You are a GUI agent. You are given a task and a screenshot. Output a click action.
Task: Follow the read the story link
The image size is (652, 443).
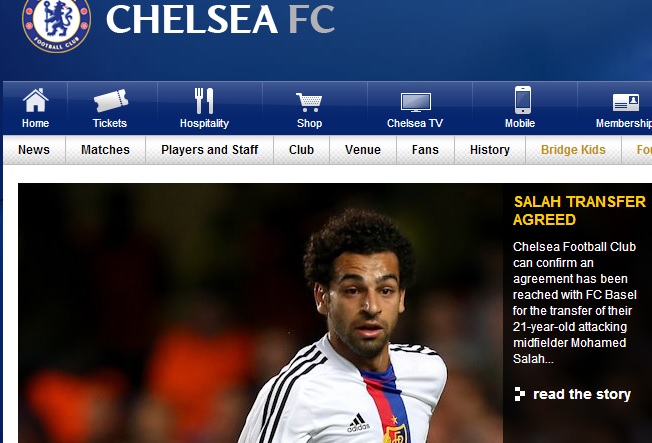(582, 394)
